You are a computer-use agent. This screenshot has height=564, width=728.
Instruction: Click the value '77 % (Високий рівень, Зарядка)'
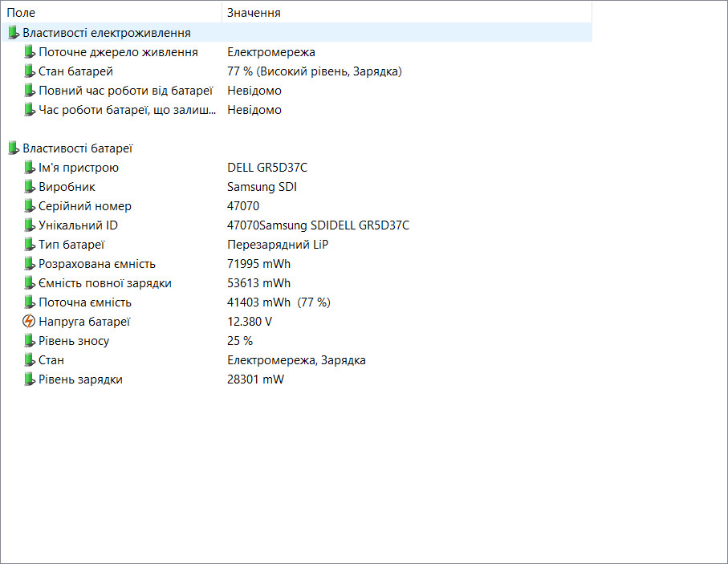[x=315, y=71]
